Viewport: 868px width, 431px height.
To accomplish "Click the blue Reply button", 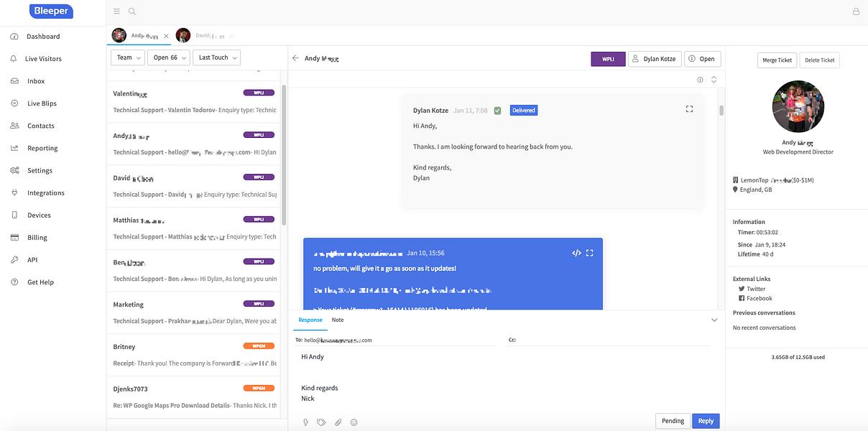I will 706,421.
